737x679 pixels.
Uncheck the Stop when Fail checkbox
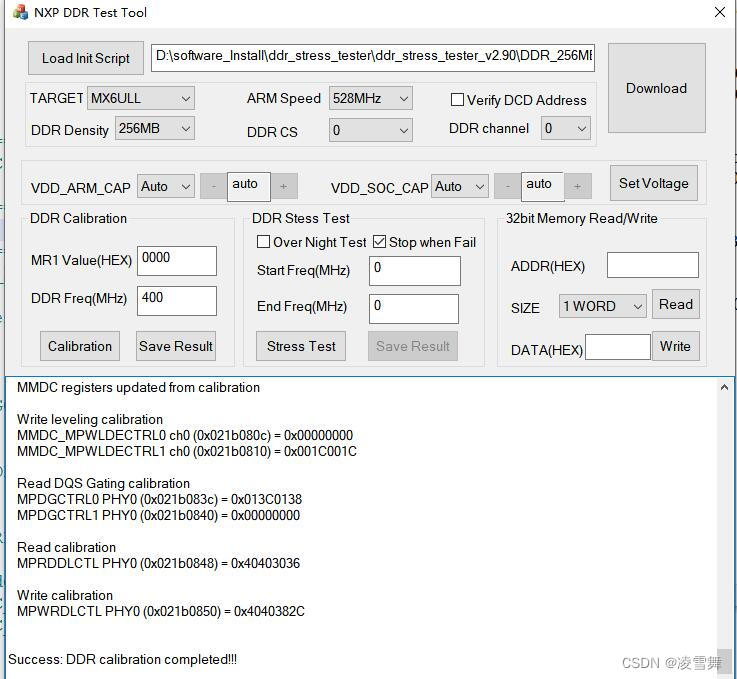coord(379,242)
